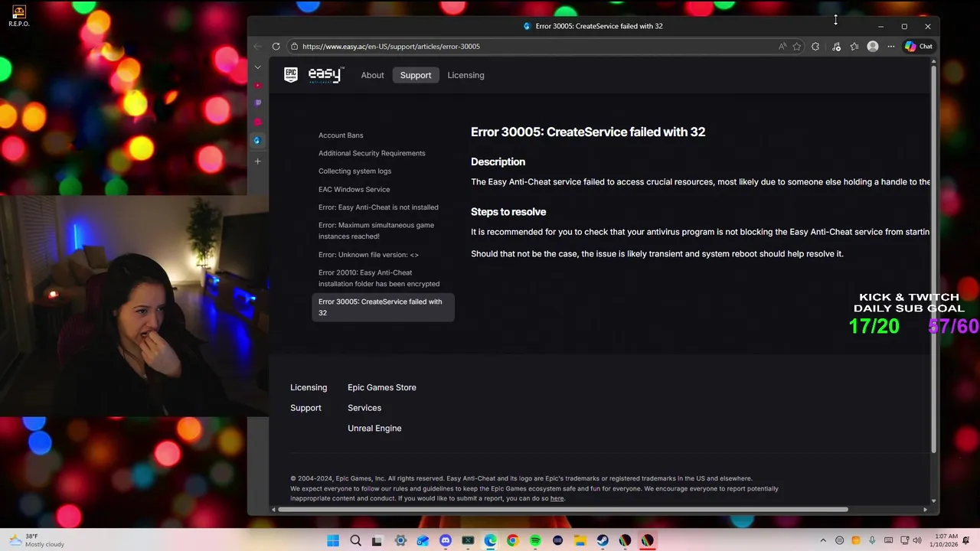Open the Error: Unknown file version article
The width and height of the screenshot is (980, 551).
point(368,255)
